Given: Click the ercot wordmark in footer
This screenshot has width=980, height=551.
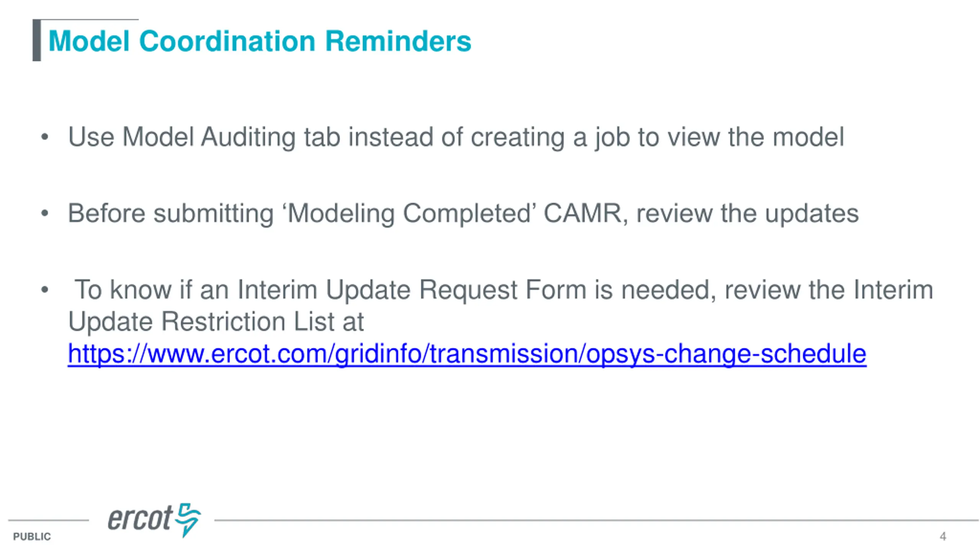Looking at the screenshot, I should point(140,519).
